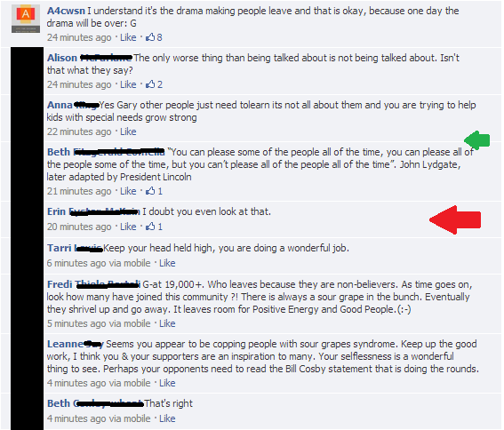Like Fredi's comment about sour grapes
The width and height of the screenshot is (504, 430).
167,323
